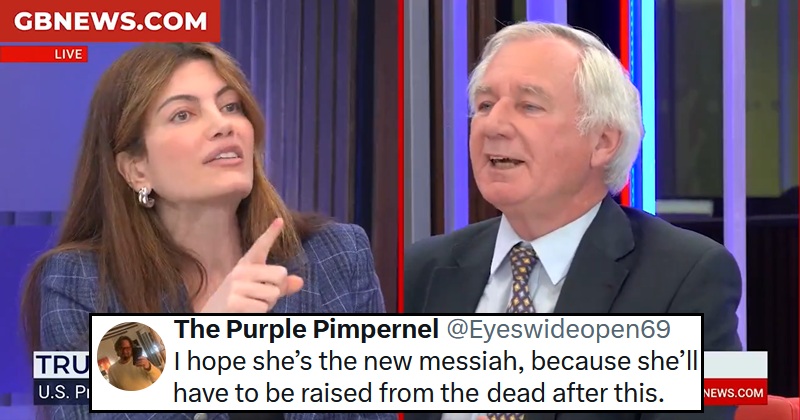Click the woman's silver earring
Screen dimensions: 800x420
145,197
